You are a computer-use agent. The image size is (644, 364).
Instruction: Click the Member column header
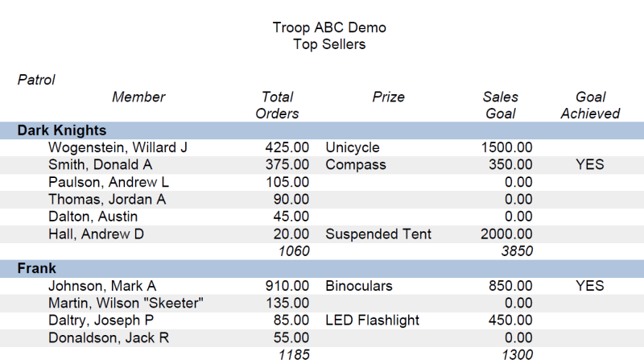(x=138, y=97)
